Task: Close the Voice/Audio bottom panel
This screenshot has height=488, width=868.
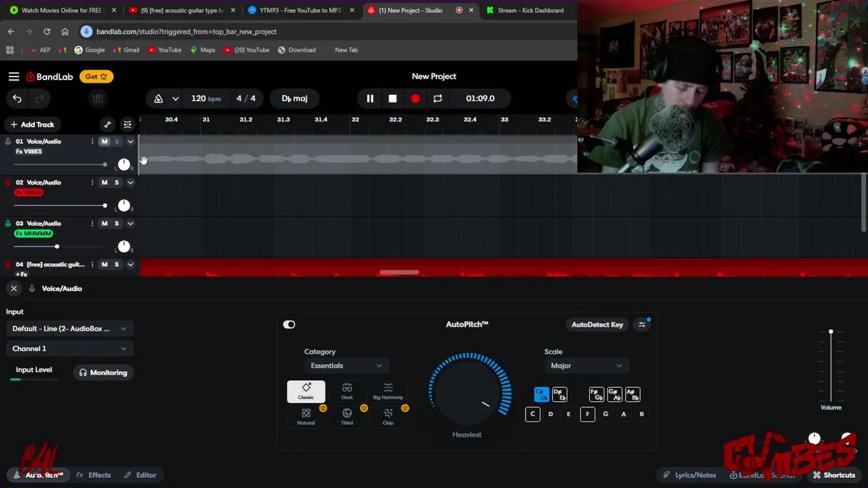Action: click(14, 289)
